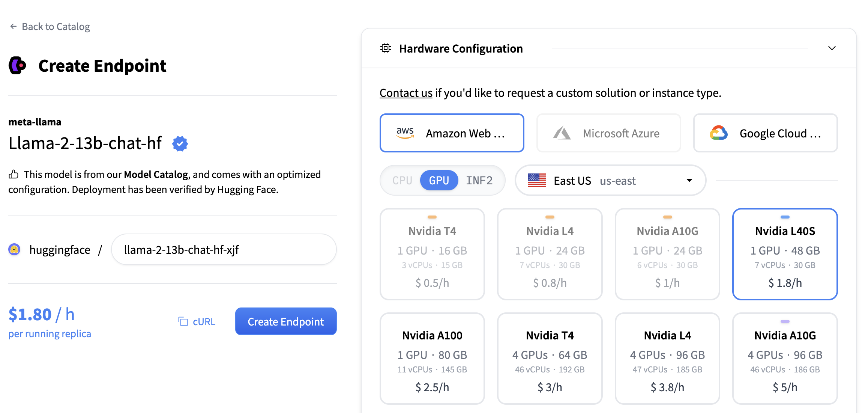Click the Hardware Configuration chip icon
This screenshot has height=413, width=868.
coord(386,48)
